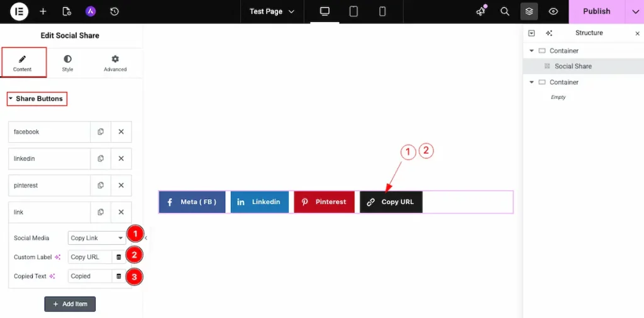Click the Add Item button
This screenshot has width=644, height=318.
[70, 304]
